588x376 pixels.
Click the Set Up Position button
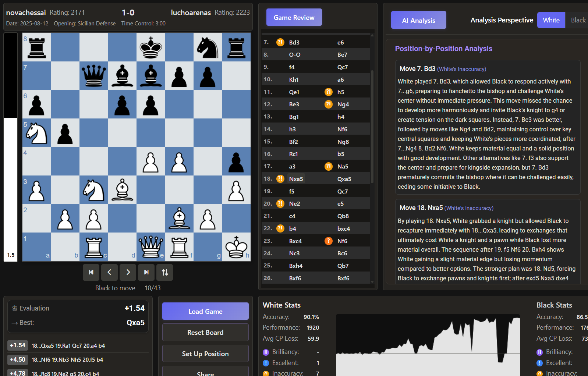click(205, 354)
